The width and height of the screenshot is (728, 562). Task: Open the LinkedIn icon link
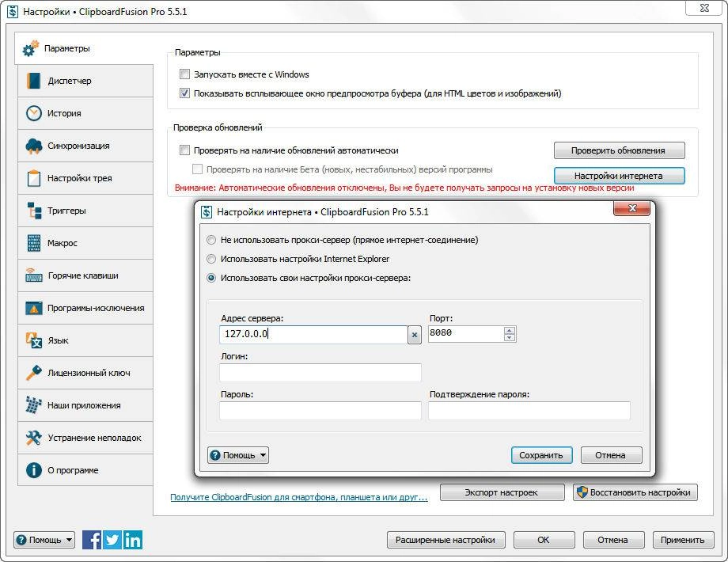[132, 540]
